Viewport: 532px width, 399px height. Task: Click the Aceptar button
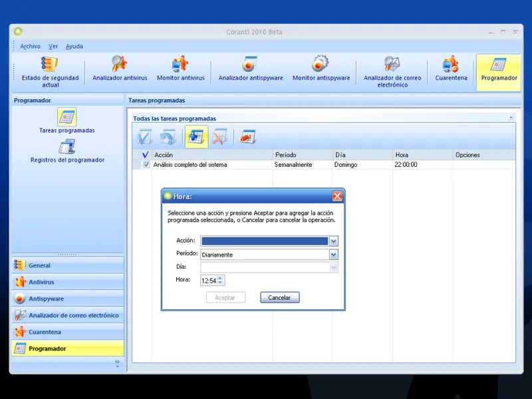[x=225, y=297]
